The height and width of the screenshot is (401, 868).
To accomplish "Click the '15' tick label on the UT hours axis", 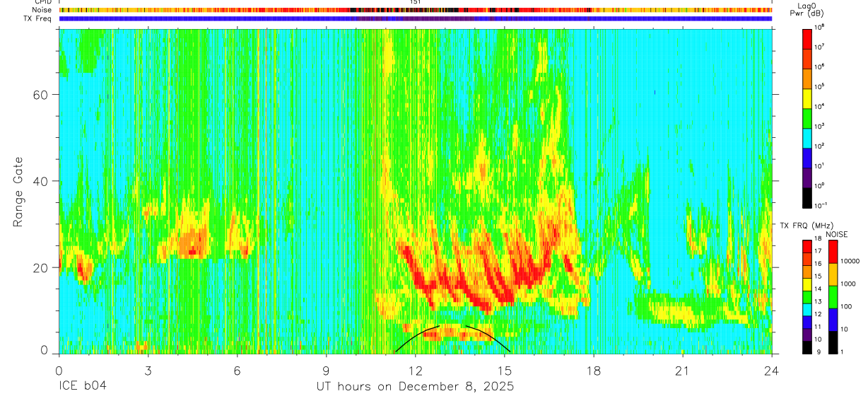I will 505,370.
